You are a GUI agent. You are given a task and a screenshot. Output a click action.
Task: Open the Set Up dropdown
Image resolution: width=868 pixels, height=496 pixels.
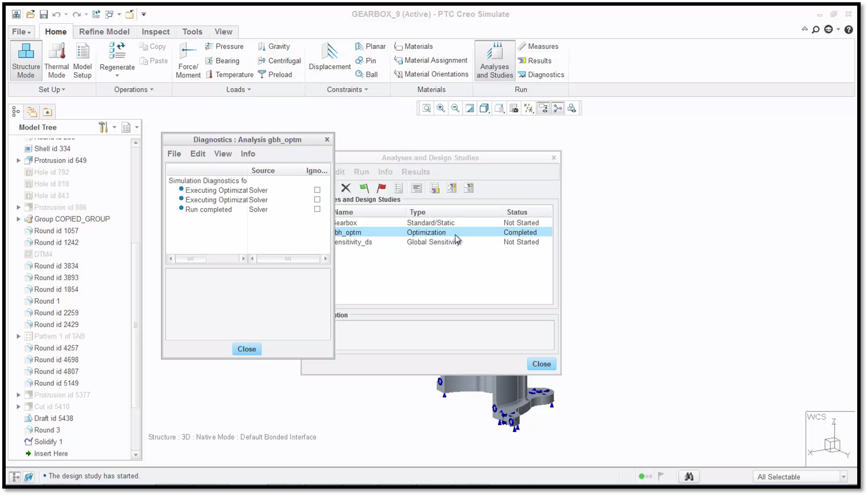coord(52,90)
